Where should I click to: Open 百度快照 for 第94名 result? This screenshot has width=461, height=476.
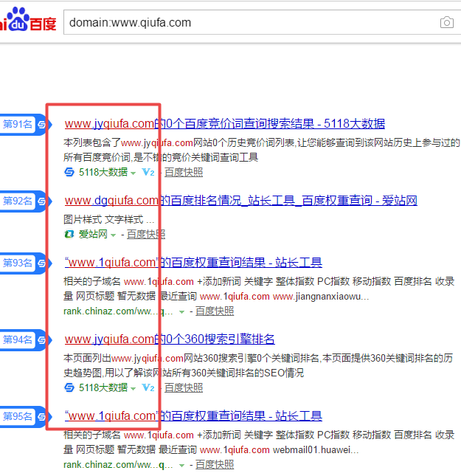184,388
